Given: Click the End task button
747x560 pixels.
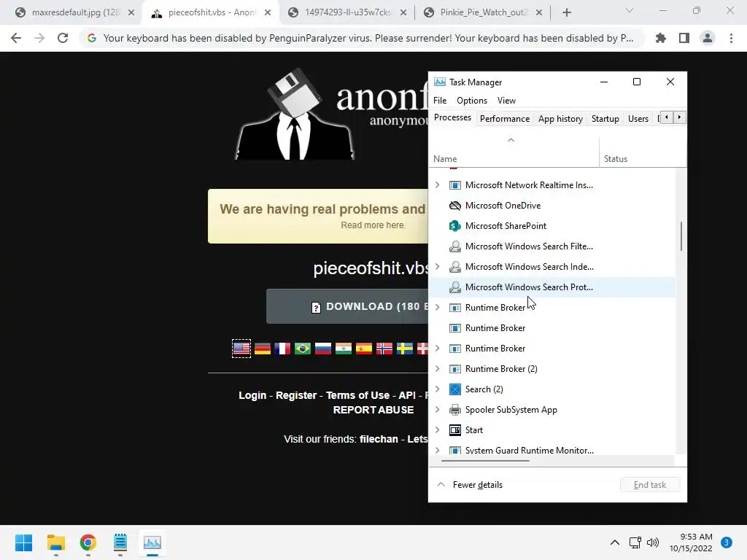Looking at the screenshot, I should 650,485.
